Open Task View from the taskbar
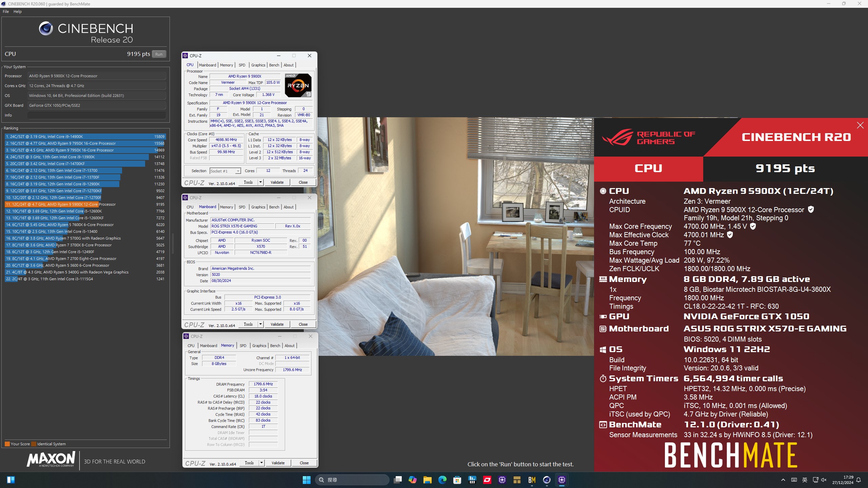 397,480
